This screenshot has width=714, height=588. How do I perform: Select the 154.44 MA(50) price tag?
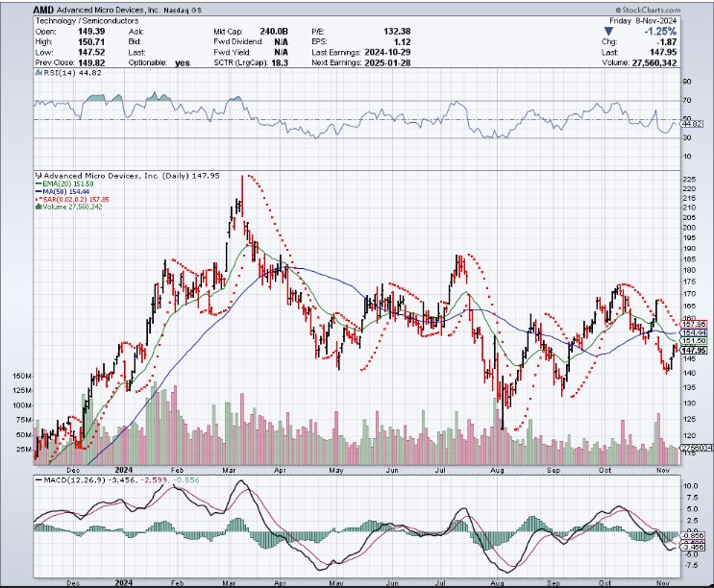coord(694,332)
